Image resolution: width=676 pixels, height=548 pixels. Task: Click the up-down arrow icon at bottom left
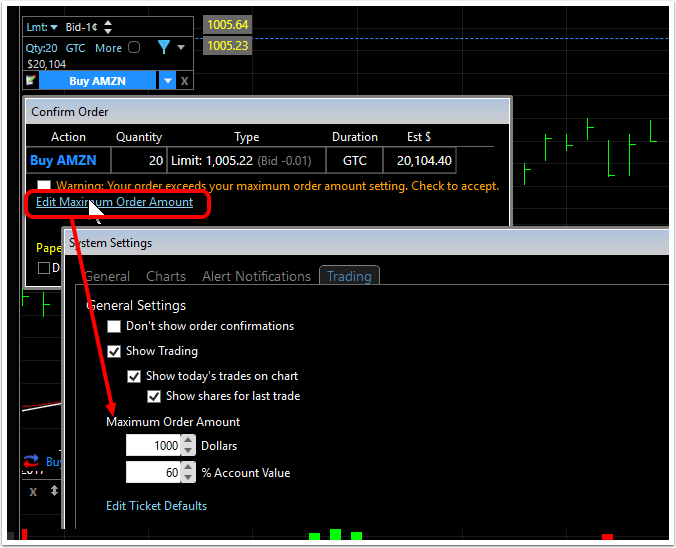(54, 491)
